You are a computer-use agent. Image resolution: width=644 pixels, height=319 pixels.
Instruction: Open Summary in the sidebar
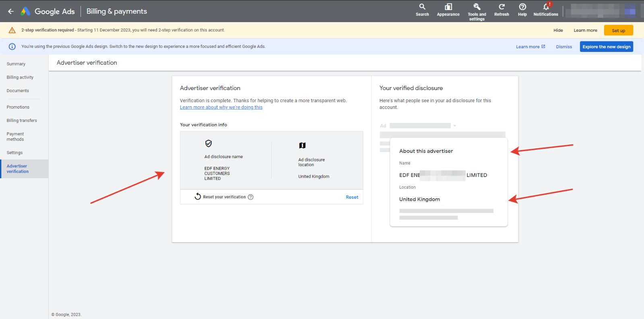point(16,64)
